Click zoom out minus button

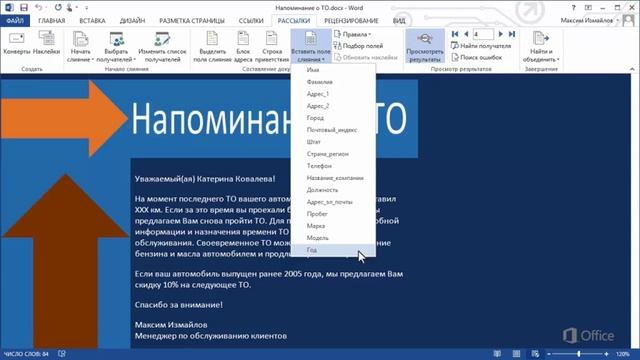click(x=549, y=354)
